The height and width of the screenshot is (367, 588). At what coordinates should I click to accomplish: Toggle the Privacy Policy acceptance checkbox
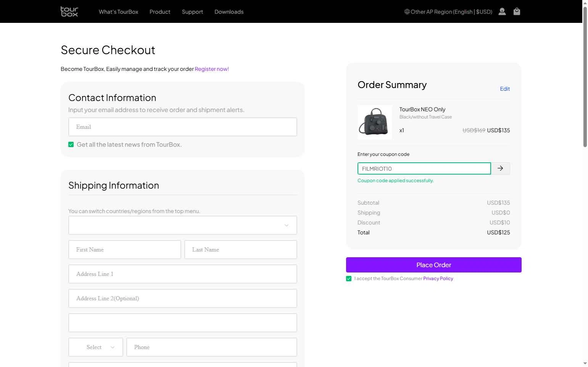tap(349, 279)
